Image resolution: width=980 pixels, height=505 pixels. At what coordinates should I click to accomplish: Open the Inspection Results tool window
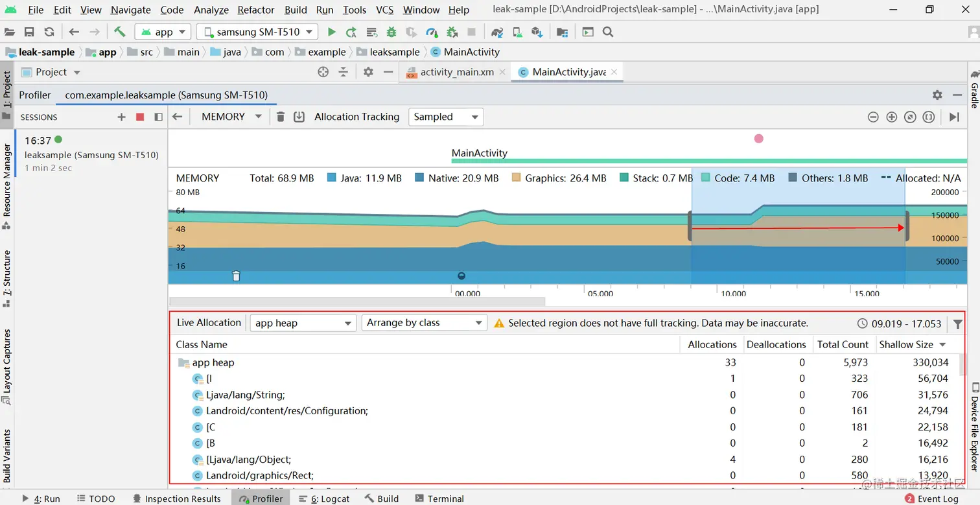177,499
